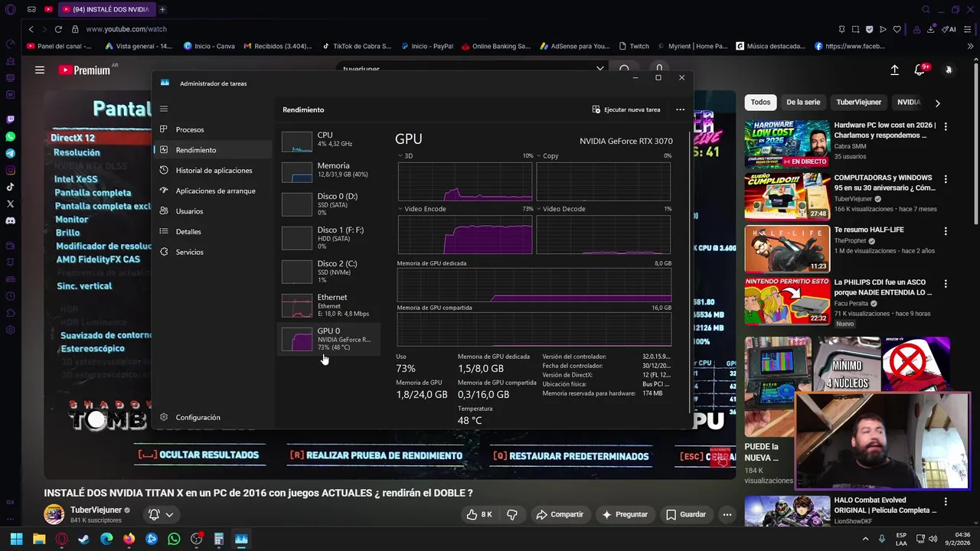The height and width of the screenshot is (551, 980).
Task: Show hidden system tray icons chevron
Action: [866, 539]
